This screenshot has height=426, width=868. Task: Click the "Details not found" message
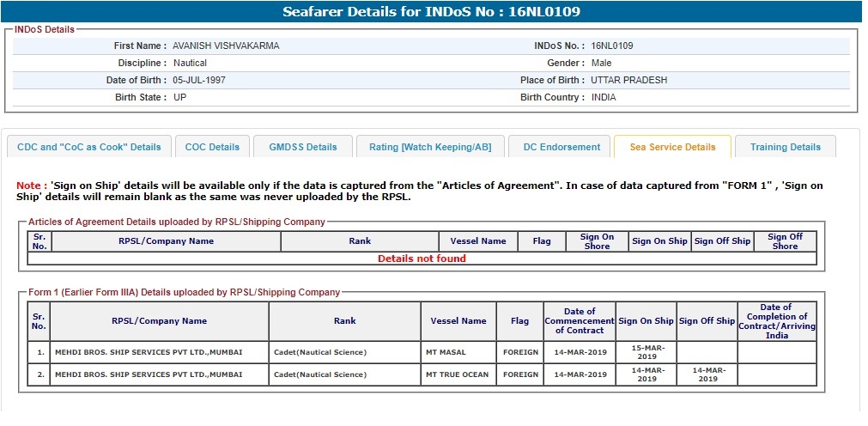click(x=422, y=259)
